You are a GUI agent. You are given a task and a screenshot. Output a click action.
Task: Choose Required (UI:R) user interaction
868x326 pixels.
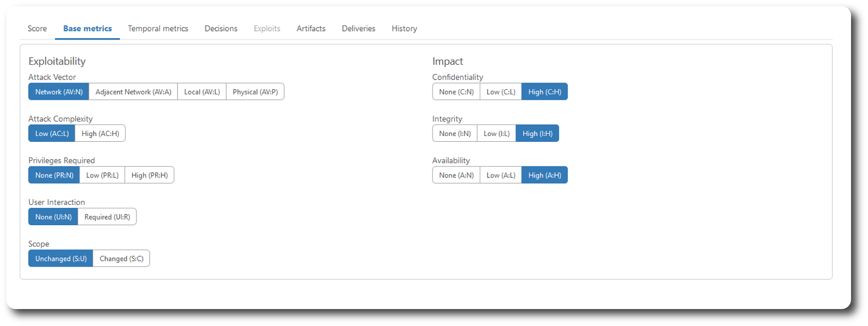tap(107, 217)
